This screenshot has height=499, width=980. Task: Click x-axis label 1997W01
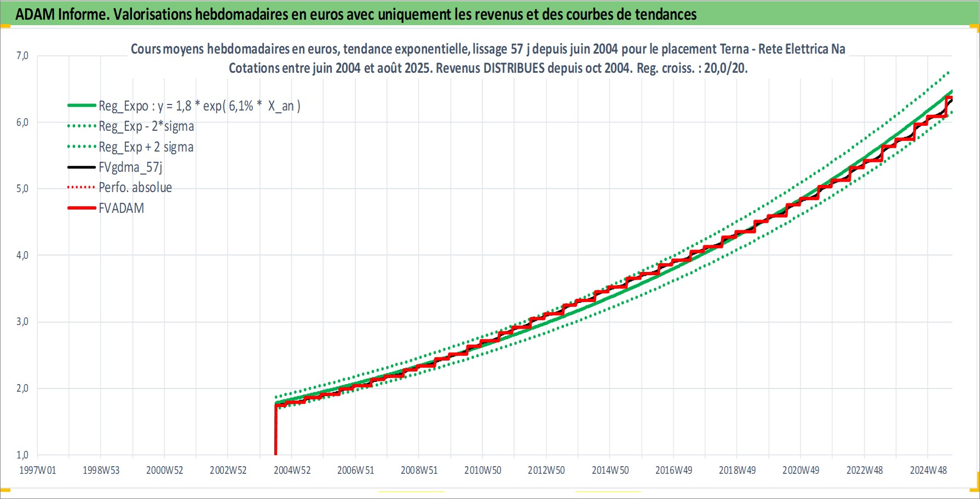pos(37,470)
